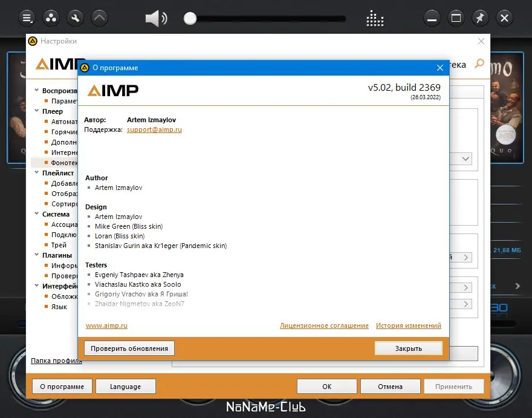
Task: Select Язык in settings tree
Action: coord(59,307)
